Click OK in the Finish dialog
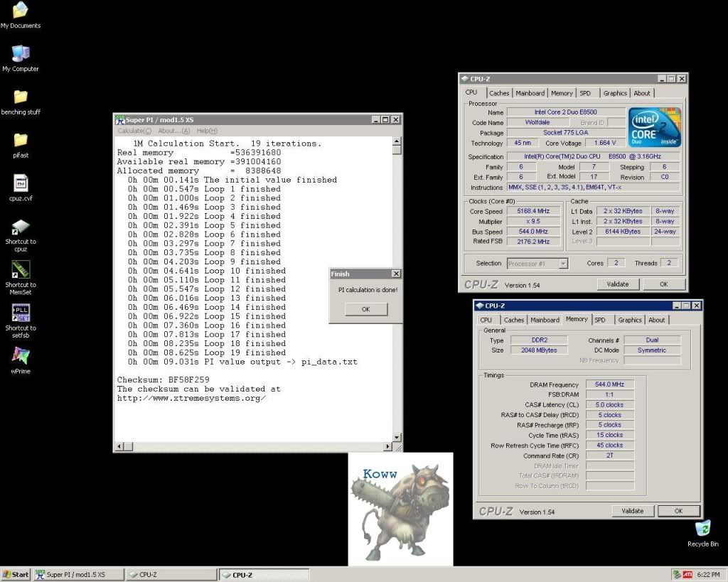 click(x=365, y=309)
